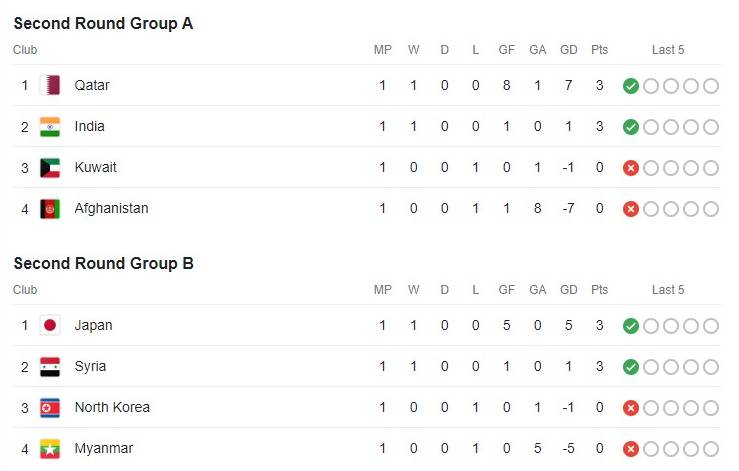Click Myanmar's red loss indicator
The width and height of the screenshot is (739, 471).
point(631,449)
